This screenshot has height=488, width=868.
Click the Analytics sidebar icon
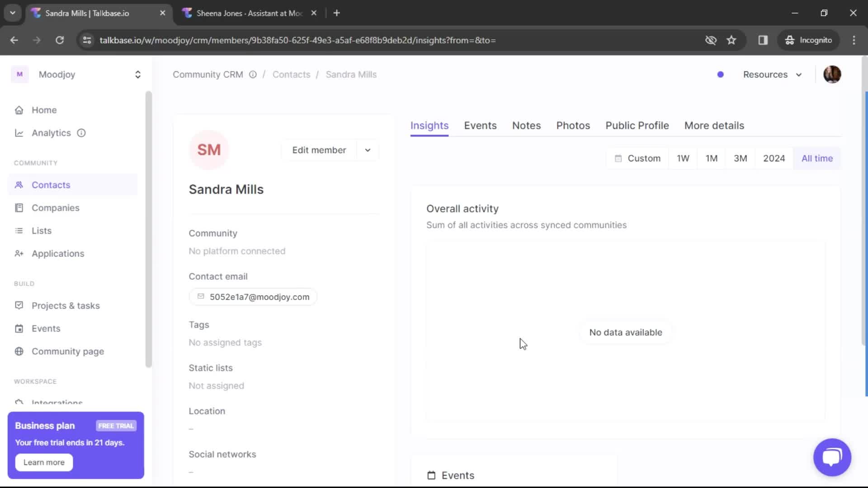pos(20,133)
